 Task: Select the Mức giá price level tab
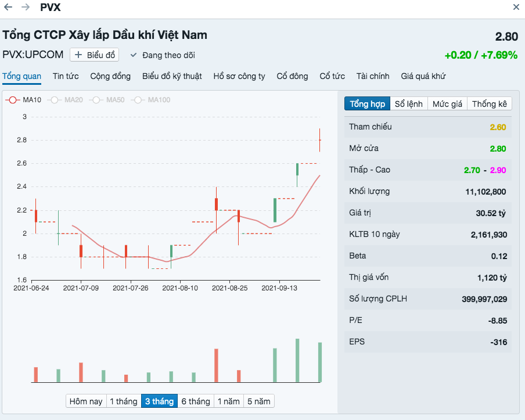click(x=447, y=104)
